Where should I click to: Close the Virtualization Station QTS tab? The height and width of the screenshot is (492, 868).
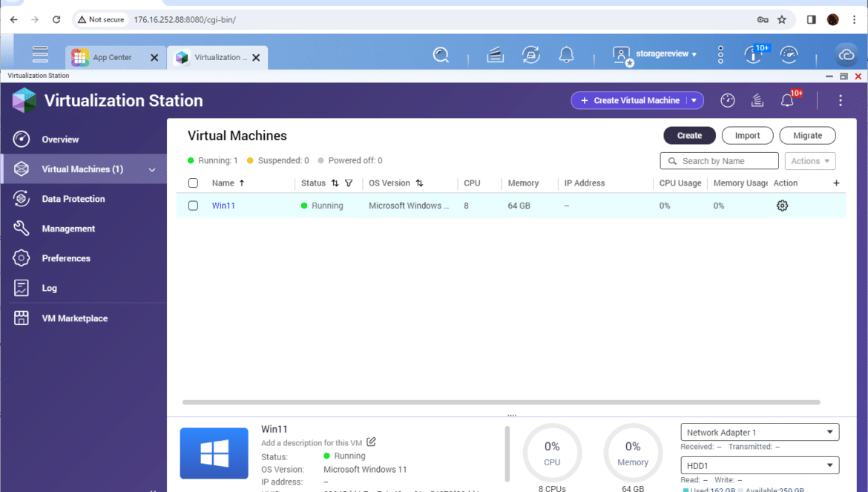pyautogui.click(x=256, y=58)
